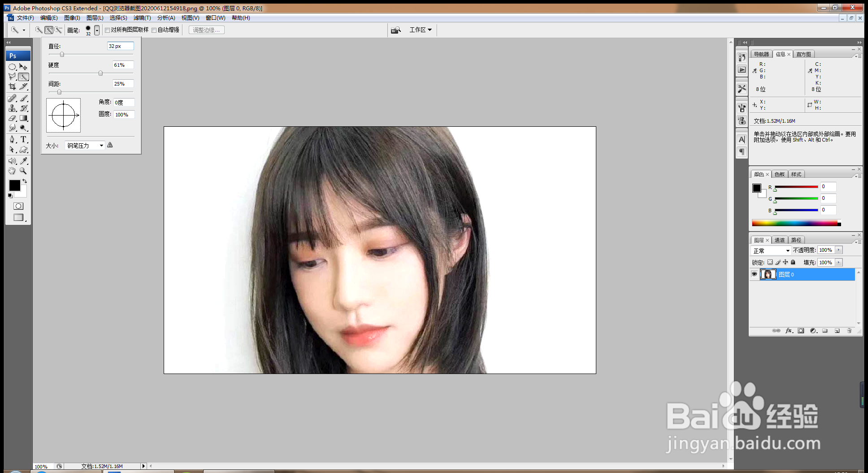Open the opacity slider arrow
The width and height of the screenshot is (868, 473).
coord(838,250)
